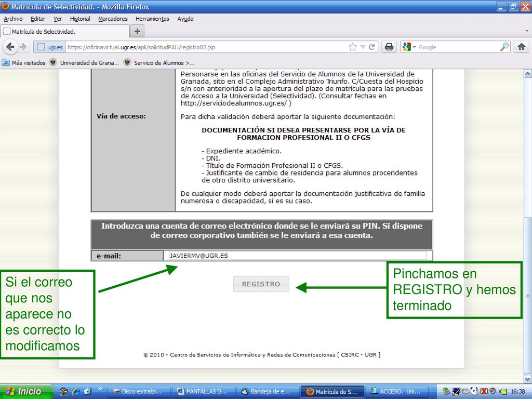The height and width of the screenshot is (399, 532).
Task: Click the e-mail input field
Action: click(297, 256)
